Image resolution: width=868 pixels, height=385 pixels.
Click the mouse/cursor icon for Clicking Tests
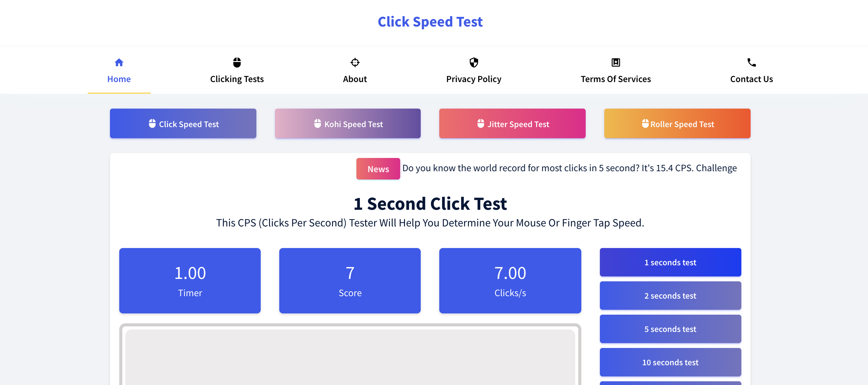point(237,61)
